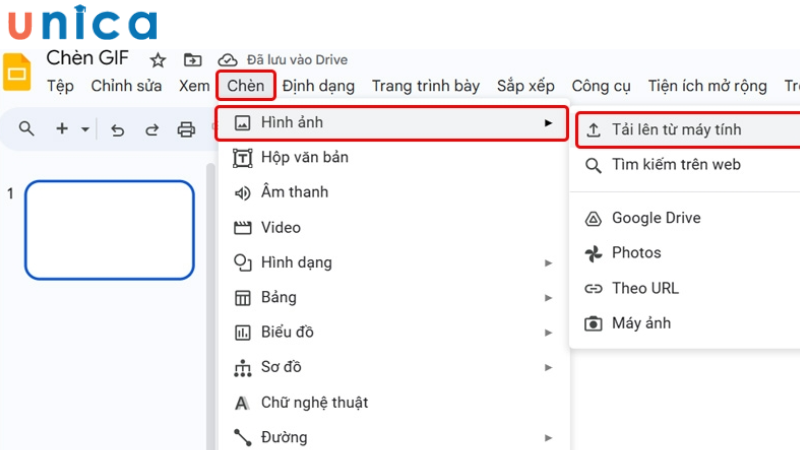The width and height of the screenshot is (800, 450).
Task: Choose Bảng menu item
Action: (392, 297)
